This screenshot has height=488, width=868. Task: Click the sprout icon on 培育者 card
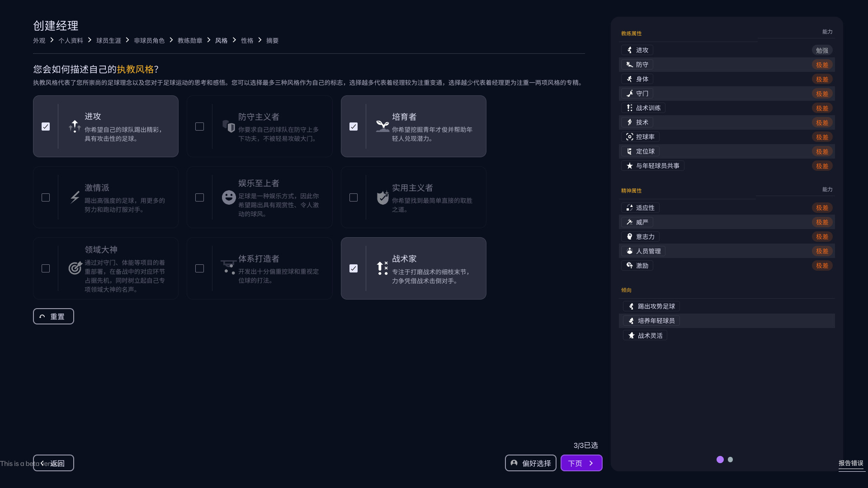382,126
